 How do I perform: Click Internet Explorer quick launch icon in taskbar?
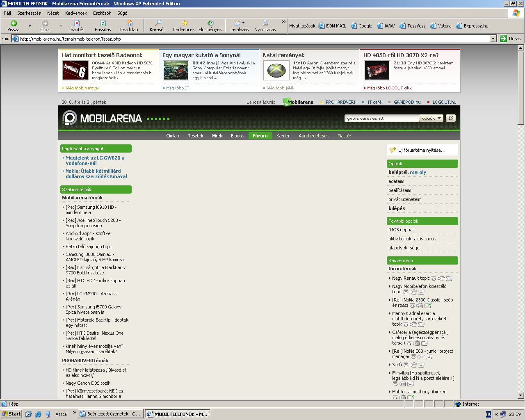[x=38, y=414]
